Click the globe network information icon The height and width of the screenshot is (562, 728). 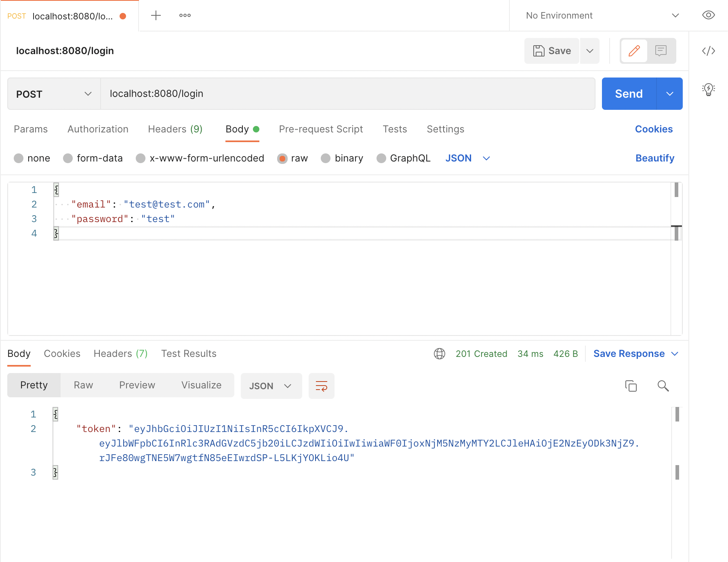440,354
